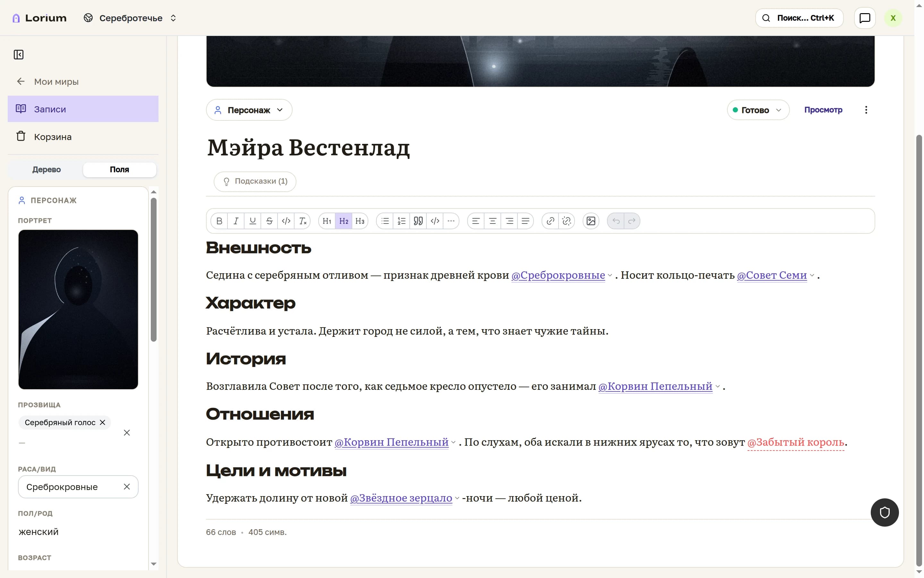Image resolution: width=924 pixels, height=578 pixels.
Task: Toggle underline formatting
Action: coord(252,221)
